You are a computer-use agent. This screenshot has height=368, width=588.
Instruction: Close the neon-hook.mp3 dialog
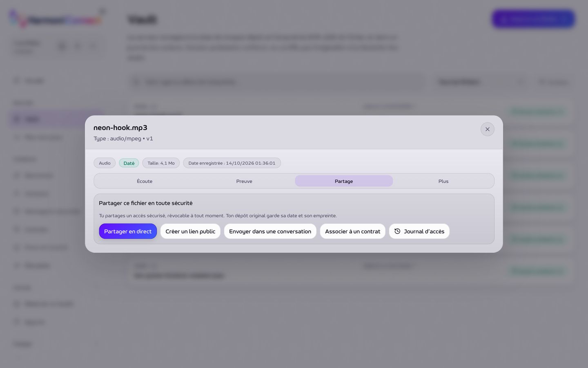[487, 129]
